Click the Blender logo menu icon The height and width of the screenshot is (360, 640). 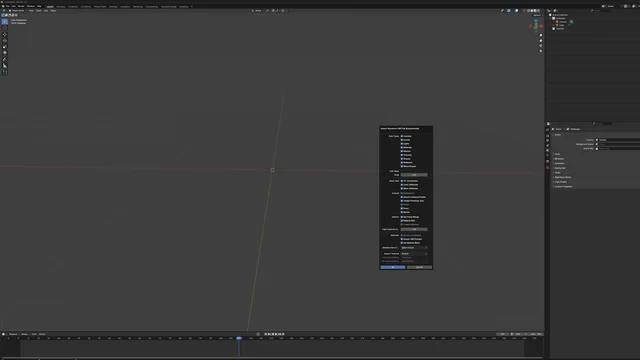(x=3, y=6)
